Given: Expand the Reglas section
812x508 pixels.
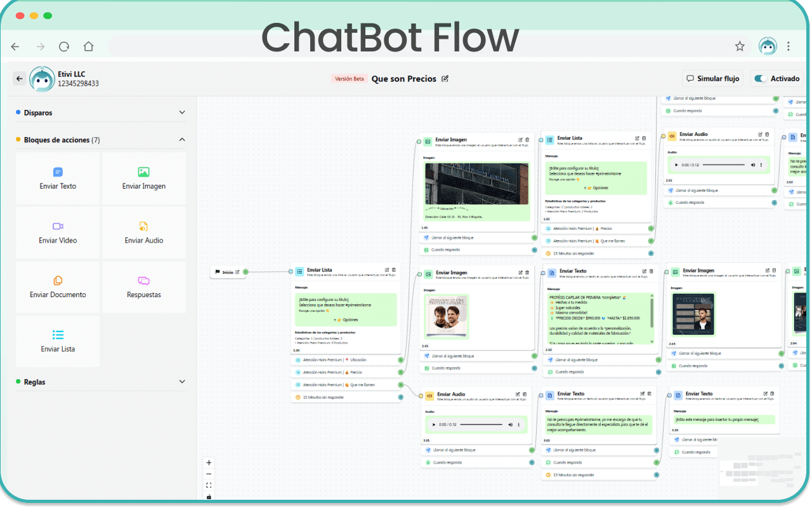Looking at the screenshot, I should (x=183, y=382).
